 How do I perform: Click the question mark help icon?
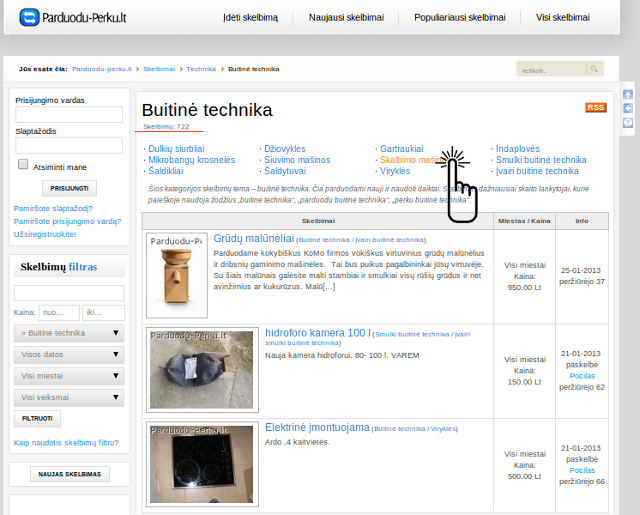628,122
